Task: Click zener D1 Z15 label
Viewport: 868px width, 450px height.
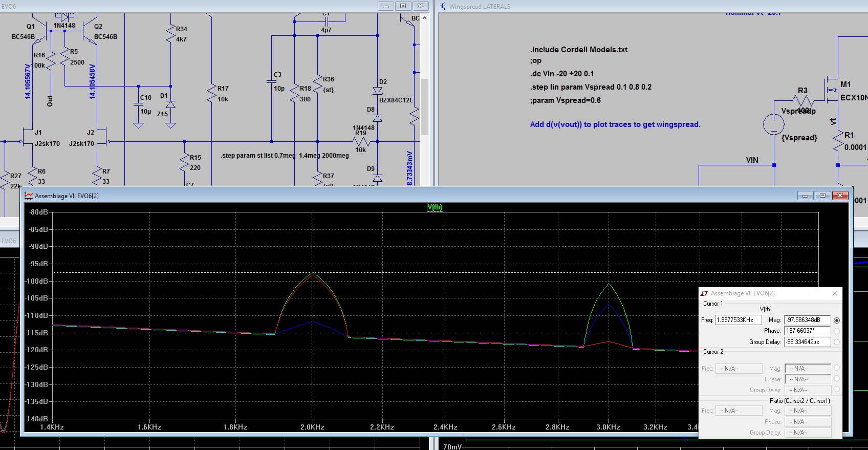Action: point(163,105)
